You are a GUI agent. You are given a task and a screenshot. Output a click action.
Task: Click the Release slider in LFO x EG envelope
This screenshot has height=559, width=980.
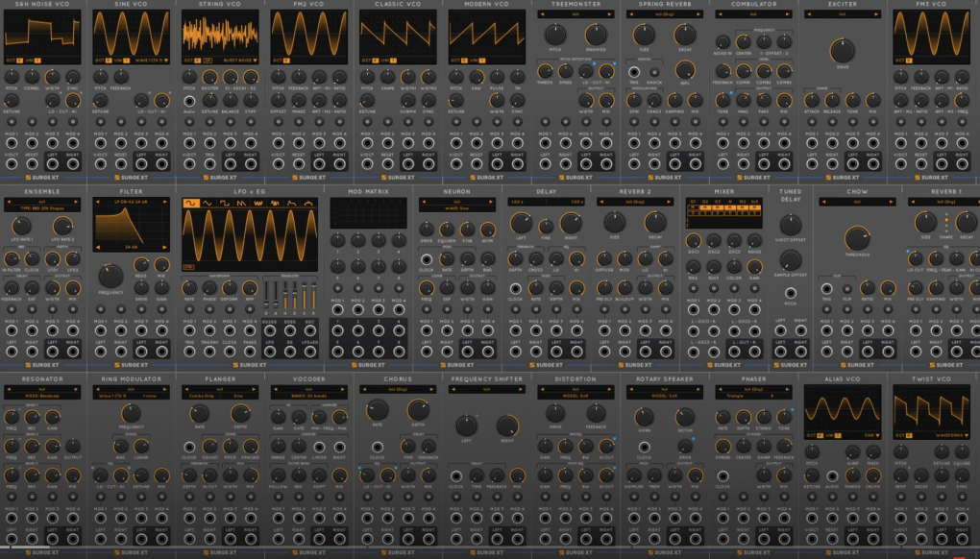(314, 295)
